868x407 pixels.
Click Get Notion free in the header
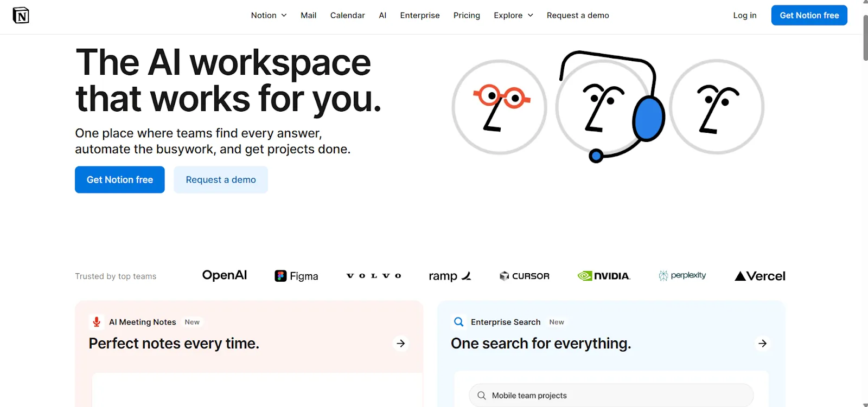pyautogui.click(x=809, y=15)
